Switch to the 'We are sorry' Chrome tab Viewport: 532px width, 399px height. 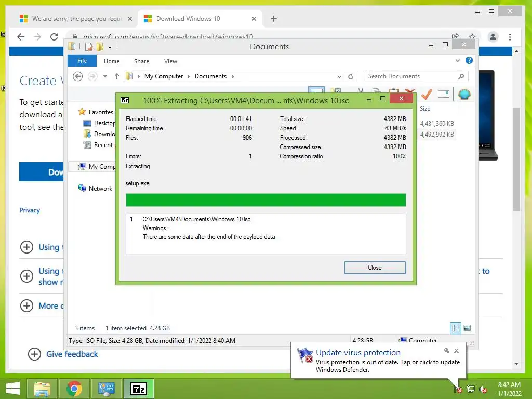pyautogui.click(x=77, y=19)
